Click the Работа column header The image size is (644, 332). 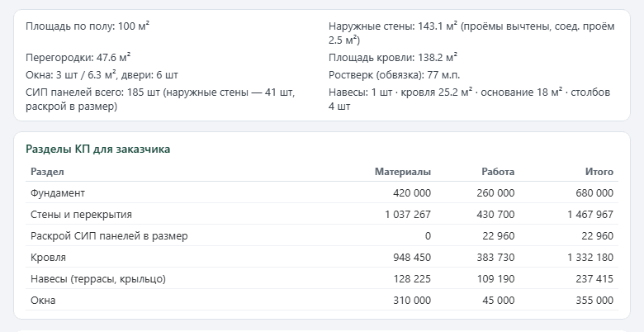pos(498,172)
